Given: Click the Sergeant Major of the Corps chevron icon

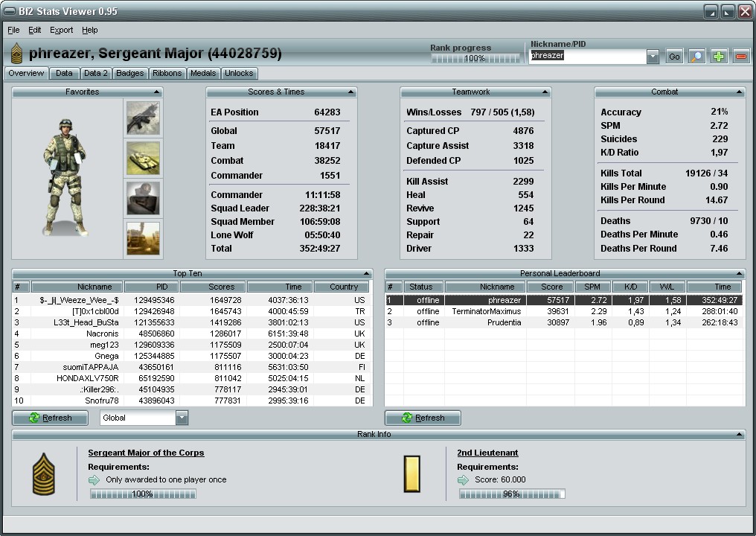Looking at the screenshot, I should (44, 473).
